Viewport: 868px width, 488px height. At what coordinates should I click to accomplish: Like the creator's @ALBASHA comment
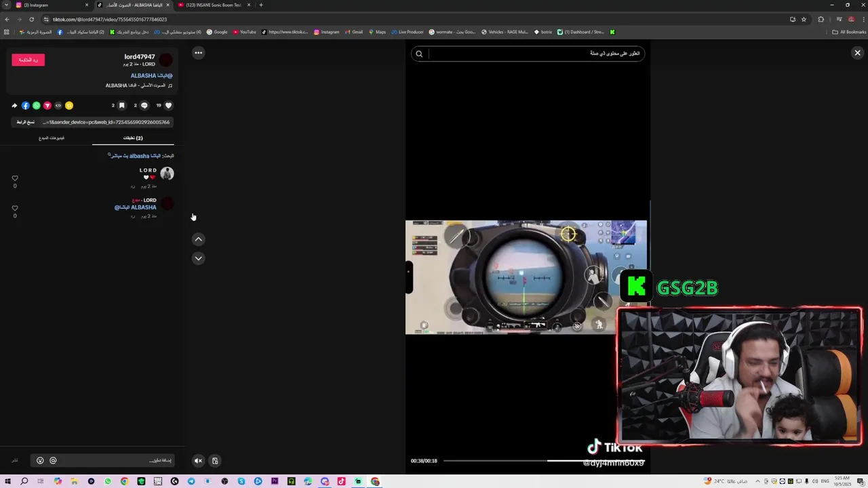point(15,208)
